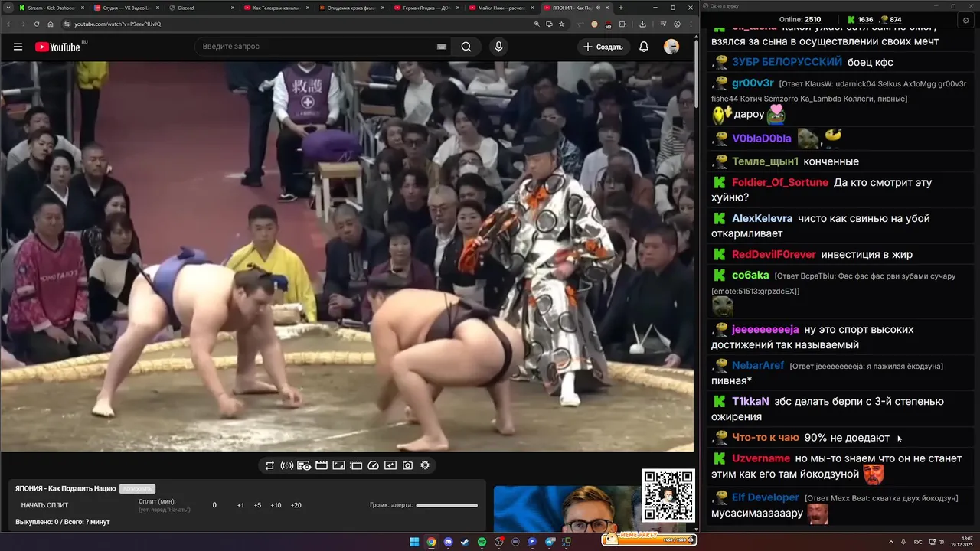Open the Chrome three-dot menu
The height and width of the screenshot is (551, 980).
click(x=689, y=24)
